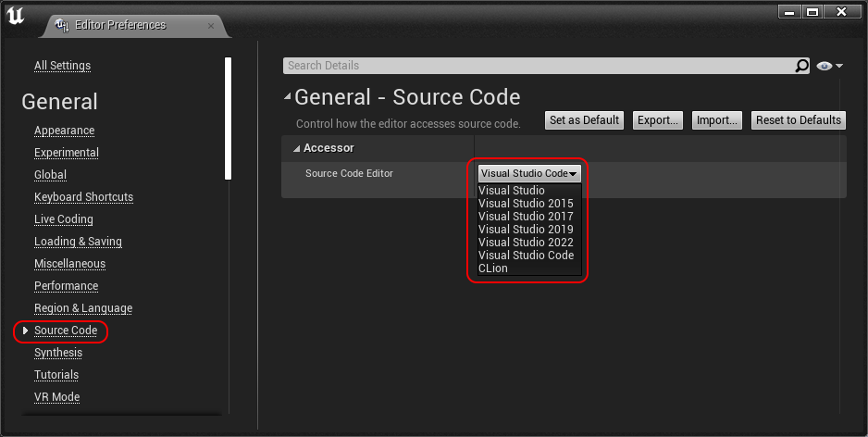Reset settings with Reset to Defaults
The width and height of the screenshot is (868, 437).
pos(798,120)
